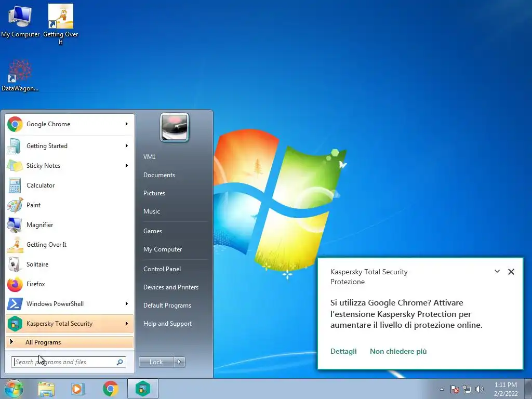This screenshot has height=399, width=532.
Task: Click the search magnifier in Start menu search box
Action: click(x=120, y=362)
